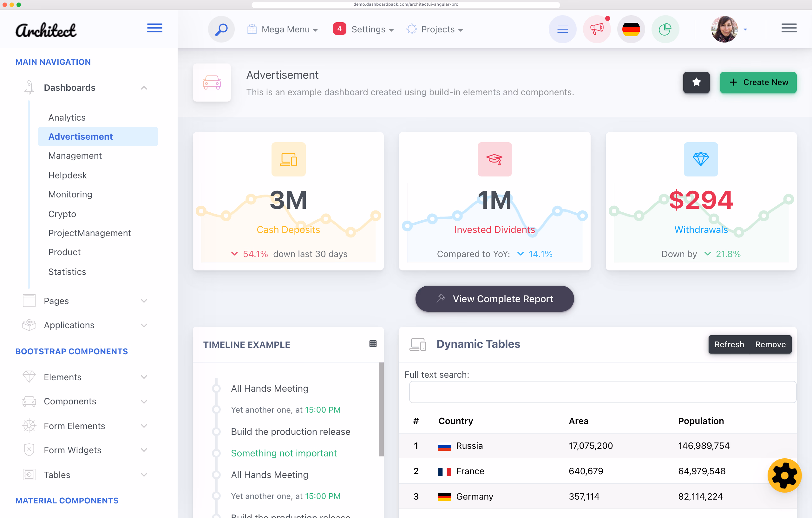Viewport: 812px width, 518px height.
Task: Click the Withdrawals diamond icon
Action: pos(700,159)
